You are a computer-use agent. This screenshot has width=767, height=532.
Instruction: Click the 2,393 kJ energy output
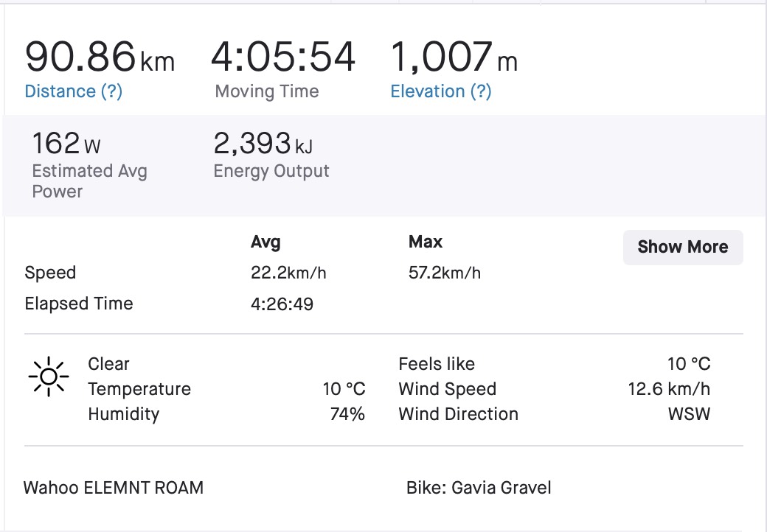tap(263, 143)
